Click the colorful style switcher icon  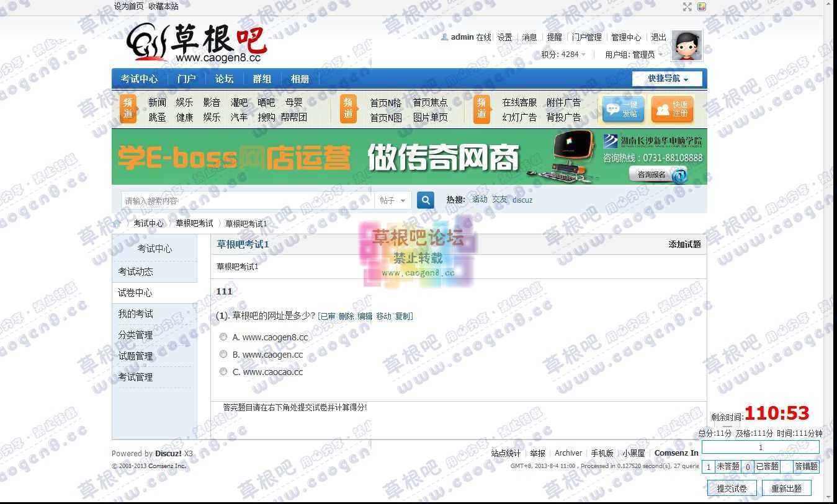coord(702,7)
